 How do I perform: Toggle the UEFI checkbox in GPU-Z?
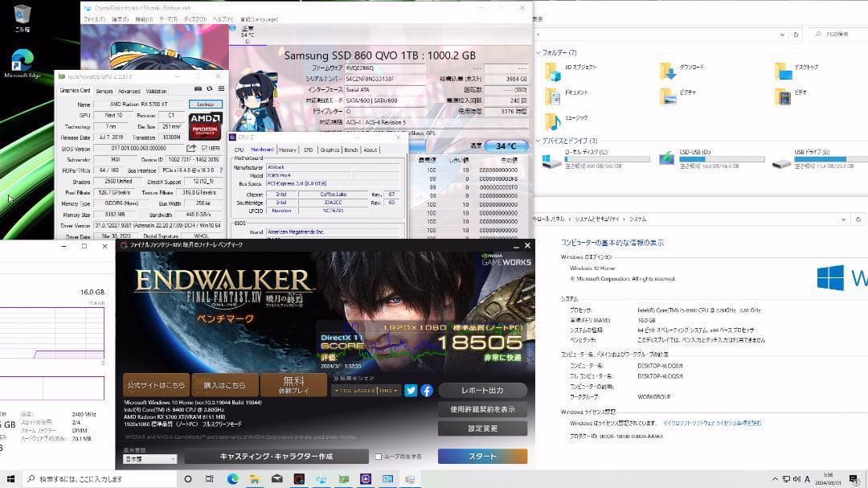[204, 148]
